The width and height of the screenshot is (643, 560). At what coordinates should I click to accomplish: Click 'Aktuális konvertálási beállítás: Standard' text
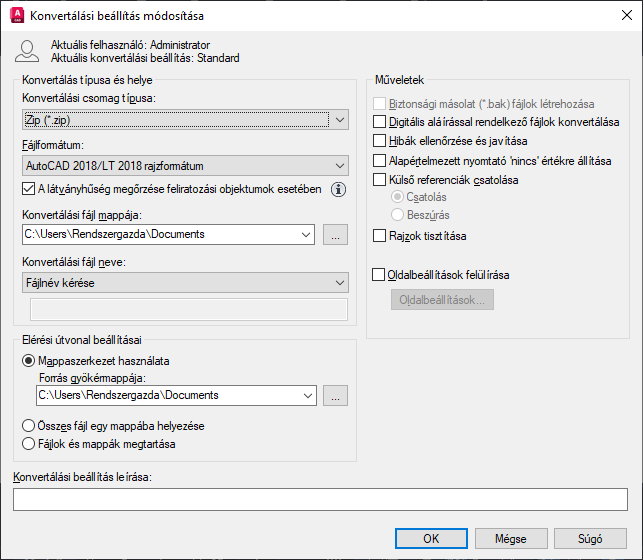click(x=145, y=58)
